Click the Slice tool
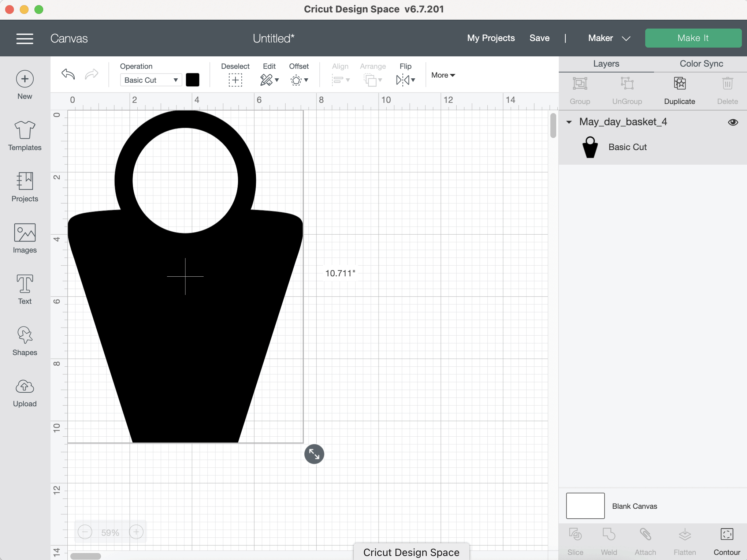Viewport: 747px width, 560px height. tap(575, 535)
